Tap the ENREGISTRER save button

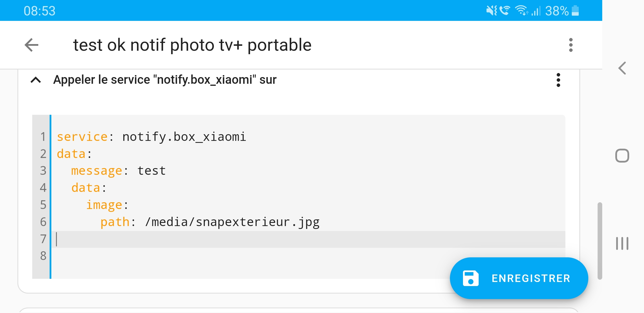point(519,278)
